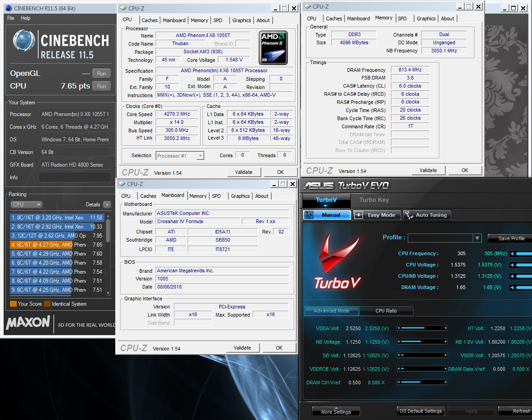Click the right arrow of the VDDA Volt slider
Viewport: 532px width, 420px height.
(446, 328)
